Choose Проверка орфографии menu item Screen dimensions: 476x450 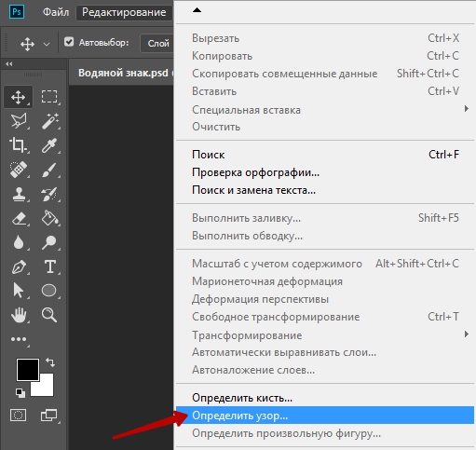click(x=325, y=172)
